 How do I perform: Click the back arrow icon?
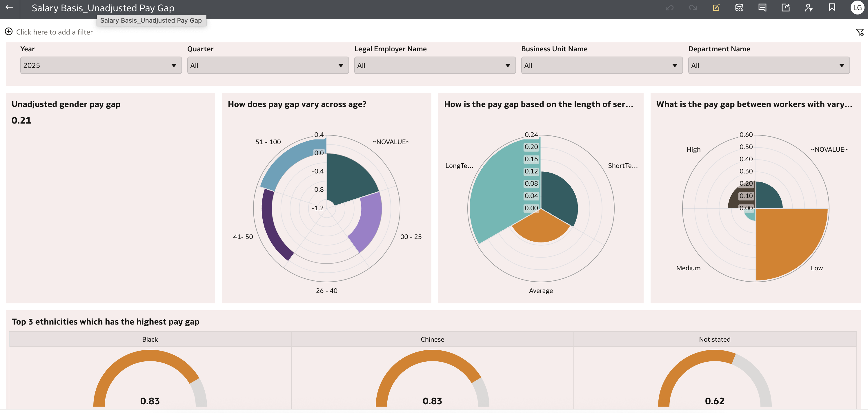[9, 8]
